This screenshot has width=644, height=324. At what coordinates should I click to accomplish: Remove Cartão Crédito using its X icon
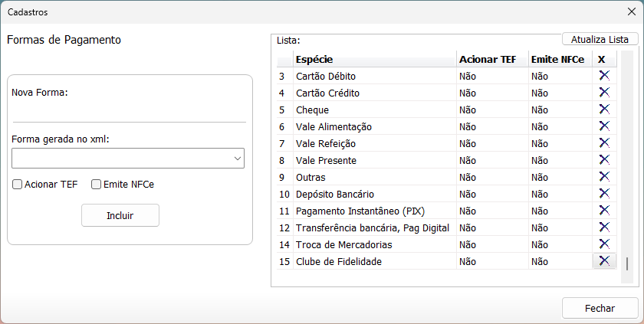click(604, 93)
